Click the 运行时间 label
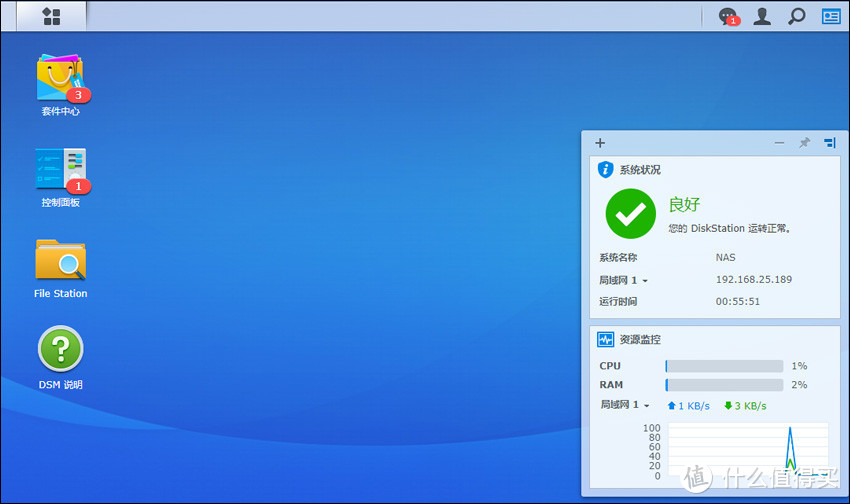This screenshot has height=504, width=850. click(618, 302)
